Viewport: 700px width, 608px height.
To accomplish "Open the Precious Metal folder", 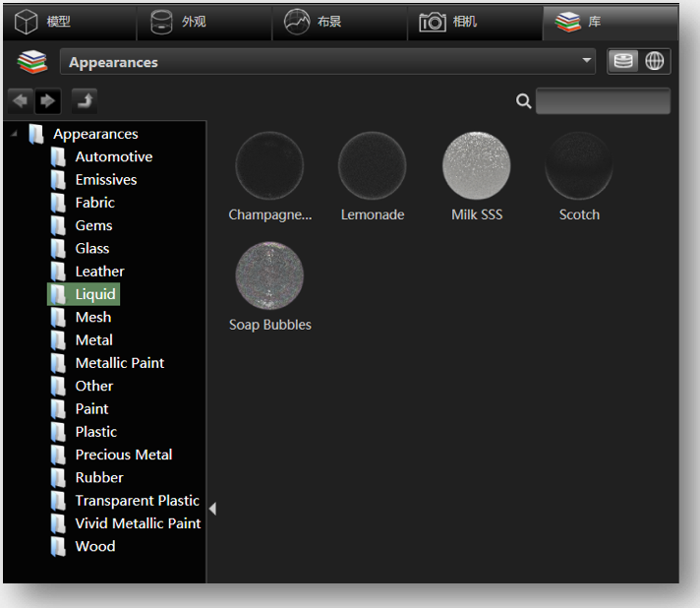I will click(x=124, y=455).
